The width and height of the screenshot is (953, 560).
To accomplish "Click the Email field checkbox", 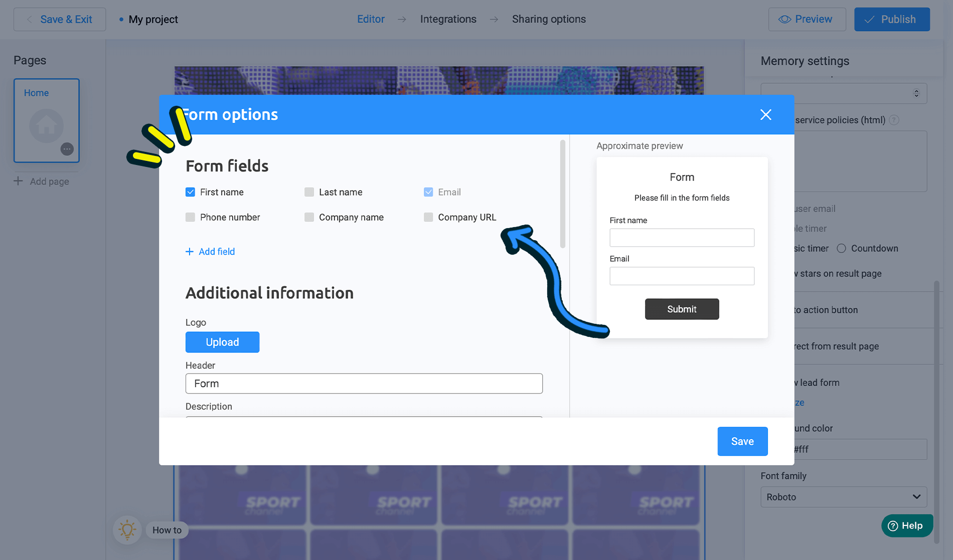I will click(428, 192).
